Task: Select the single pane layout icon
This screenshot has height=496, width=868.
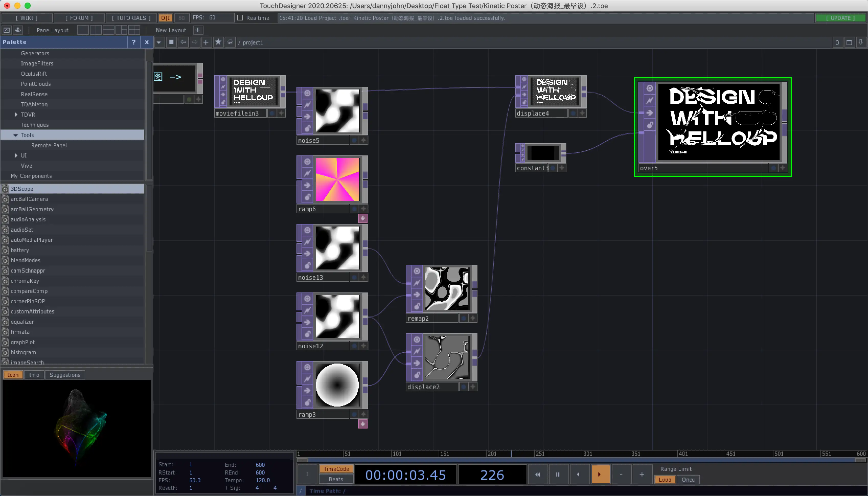Action: [83, 30]
